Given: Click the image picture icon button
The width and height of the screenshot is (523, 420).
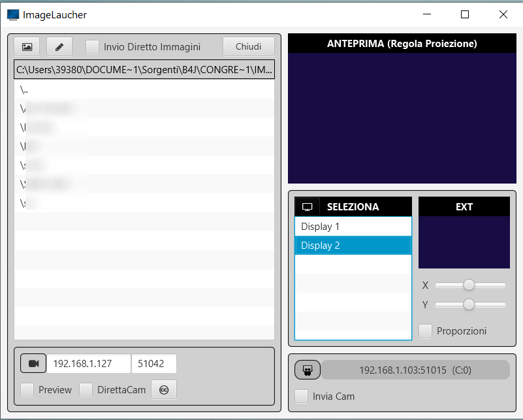Looking at the screenshot, I should pyautogui.click(x=27, y=47).
